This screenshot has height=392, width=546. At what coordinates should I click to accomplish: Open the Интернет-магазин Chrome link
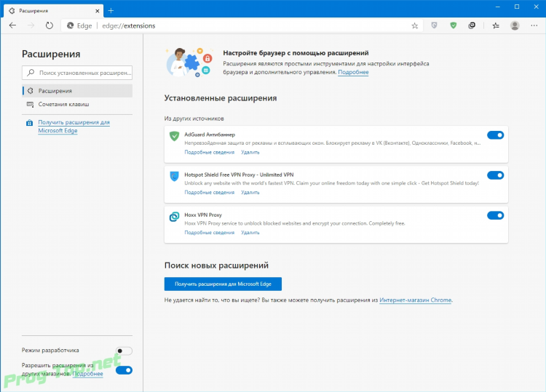pos(416,300)
